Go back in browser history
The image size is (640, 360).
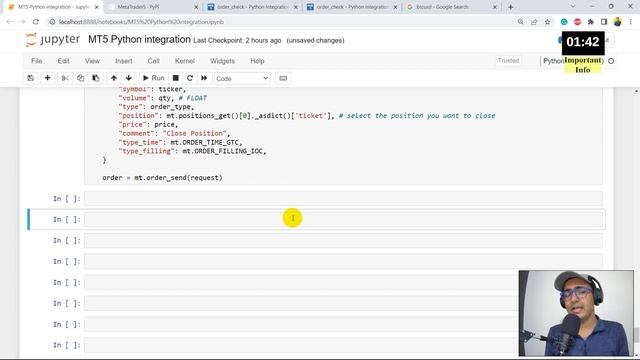coord(9,22)
